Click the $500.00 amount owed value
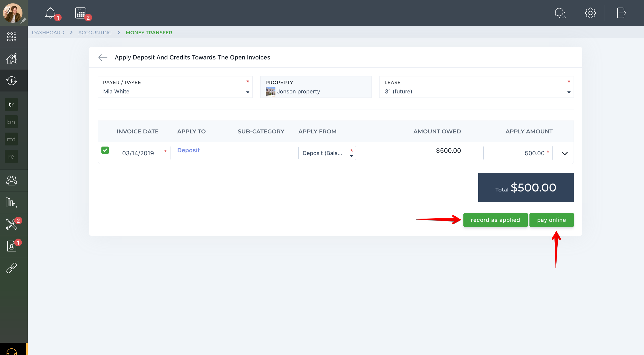The width and height of the screenshot is (644, 355). point(448,151)
